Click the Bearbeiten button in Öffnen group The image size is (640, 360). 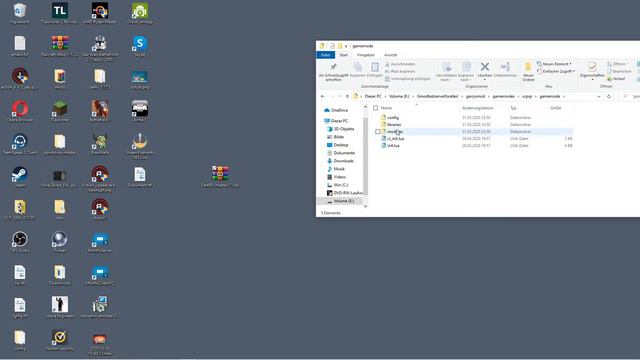[x=619, y=71]
